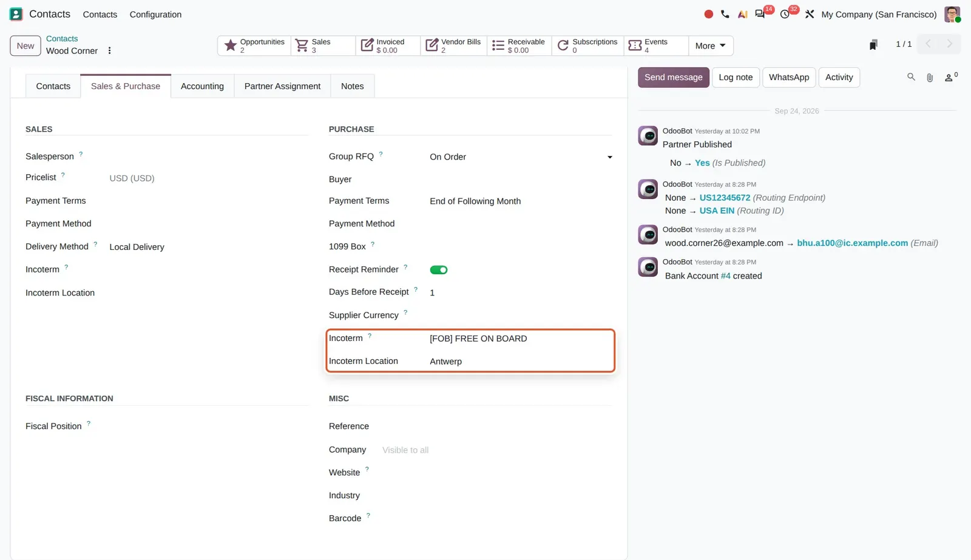Open the record actions kebab menu
This screenshot has height=560, width=971.
109,50
